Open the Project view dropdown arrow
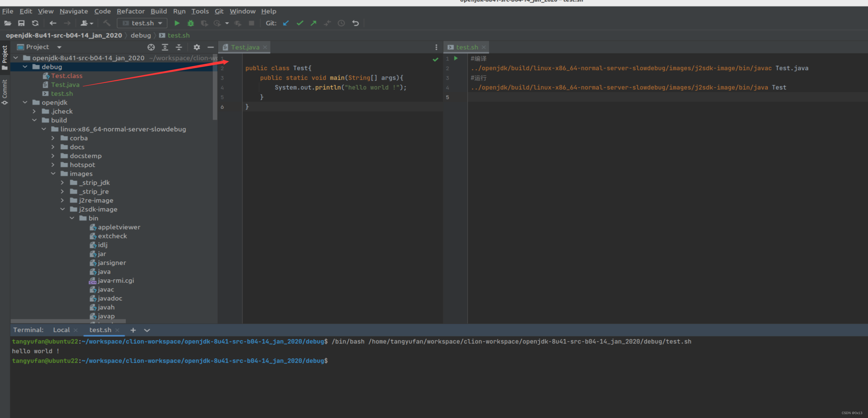This screenshot has height=418, width=868. click(x=59, y=47)
